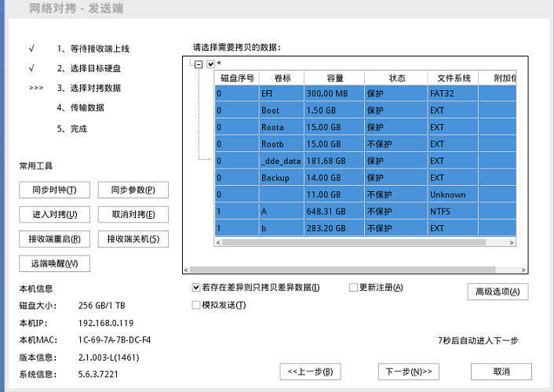Select the 11.00 GB Unknown partition row

366,194
